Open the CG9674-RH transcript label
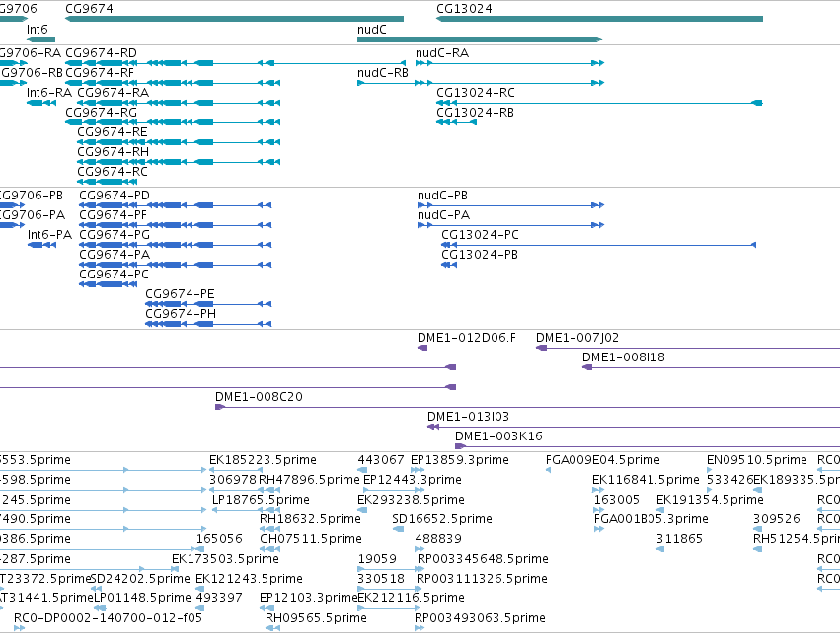The width and height of the screenshot is (840, 633). [114, 152]
